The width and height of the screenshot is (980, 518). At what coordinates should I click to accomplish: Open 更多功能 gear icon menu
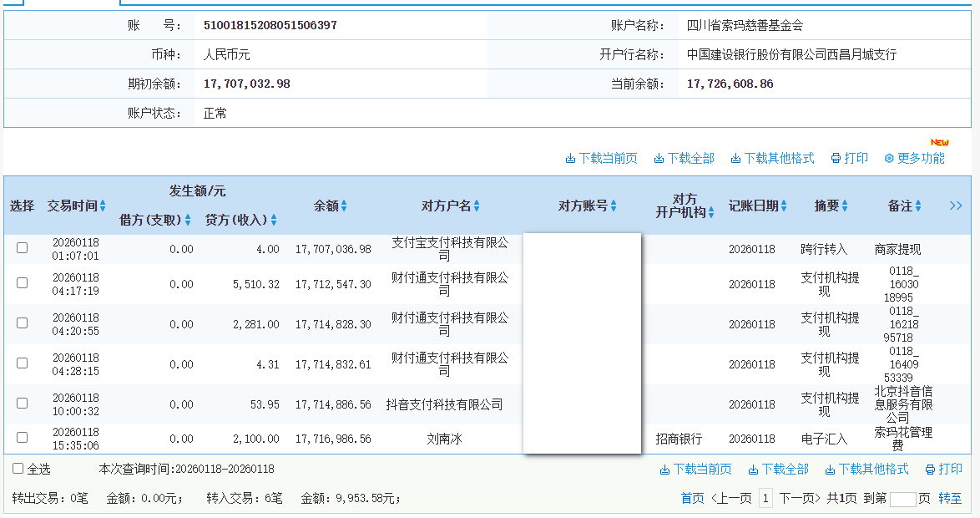click(889, 159)
